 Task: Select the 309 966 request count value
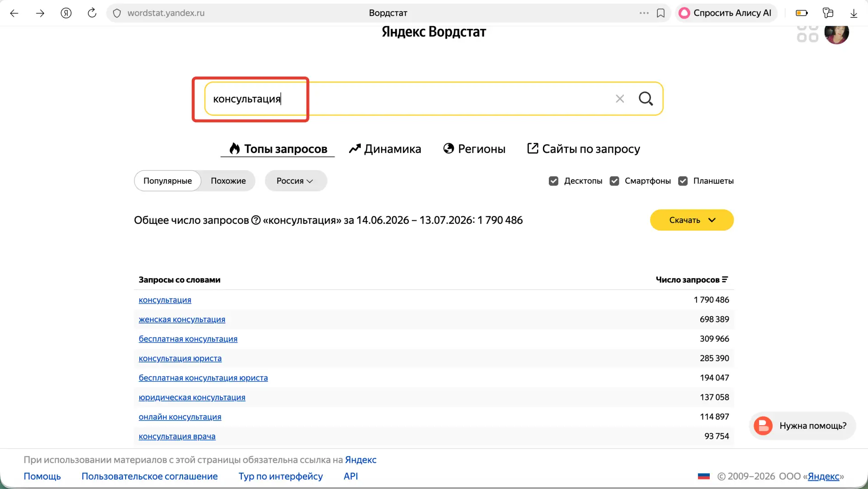coord(714,339)
